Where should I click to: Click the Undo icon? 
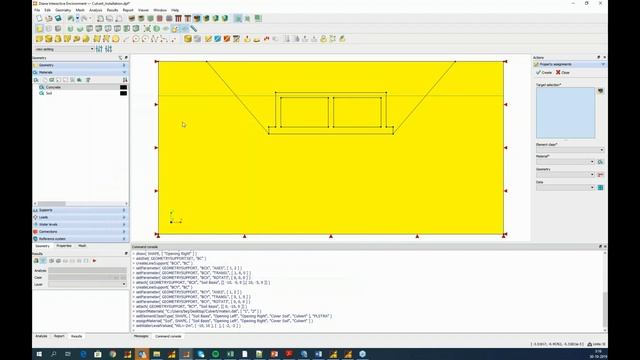click(71, 18)
